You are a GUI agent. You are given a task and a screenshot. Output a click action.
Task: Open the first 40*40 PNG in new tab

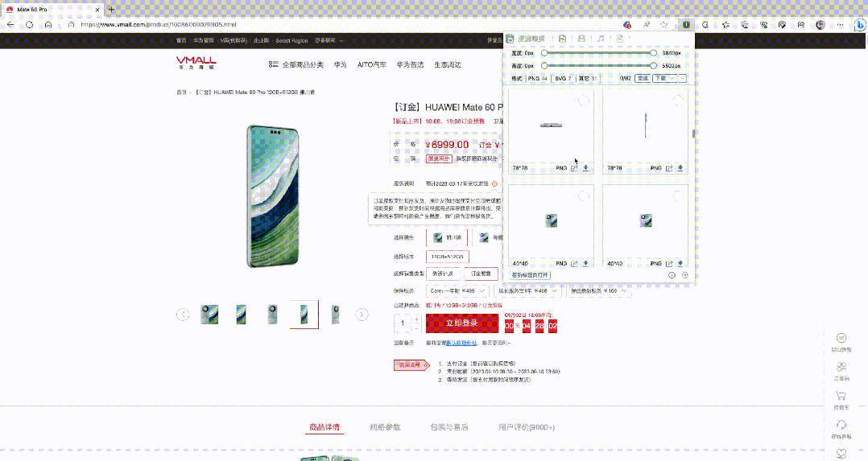point(574,263)
